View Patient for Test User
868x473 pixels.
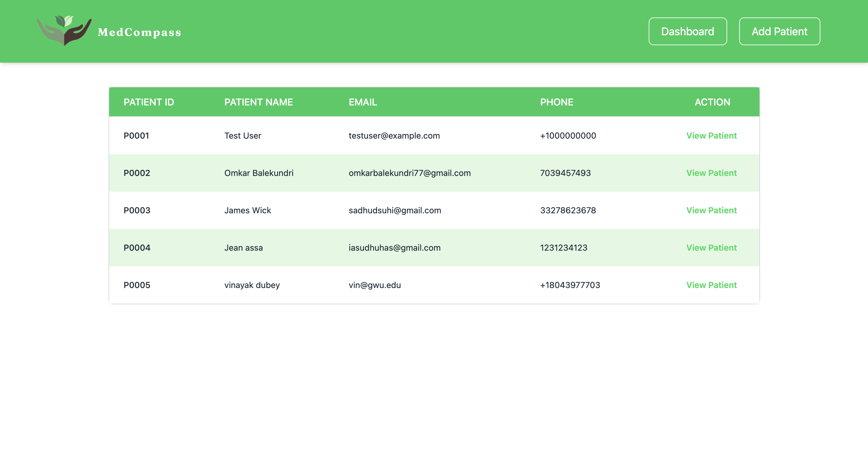[711, 136]
